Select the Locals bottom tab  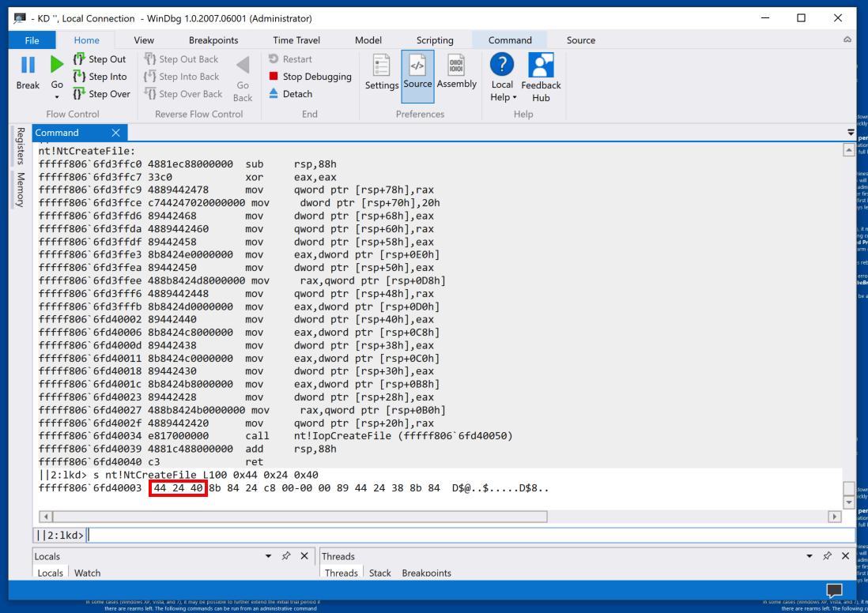(x=51, y=573)
